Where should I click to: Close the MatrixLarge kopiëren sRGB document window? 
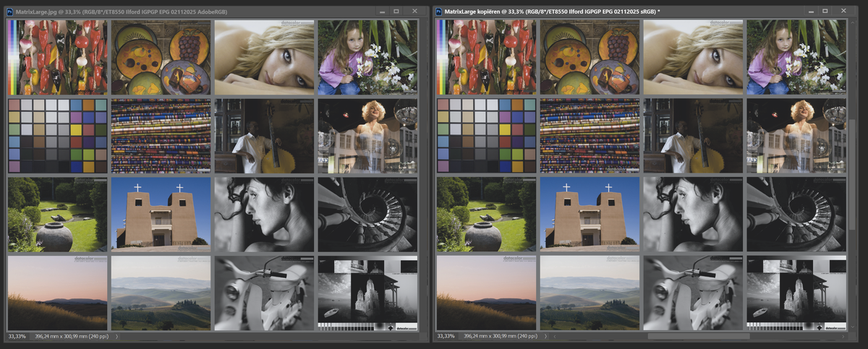(x=843, y=12)
